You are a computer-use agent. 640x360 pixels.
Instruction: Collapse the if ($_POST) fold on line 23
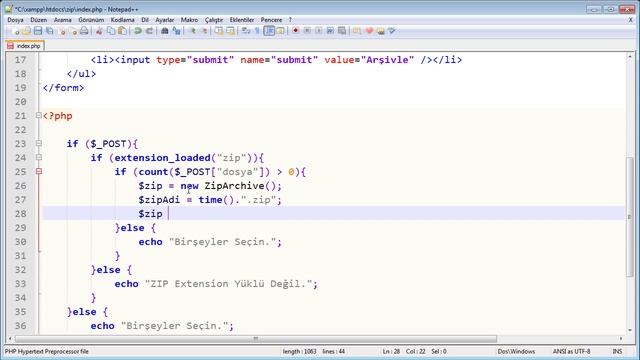coord(38,143)
